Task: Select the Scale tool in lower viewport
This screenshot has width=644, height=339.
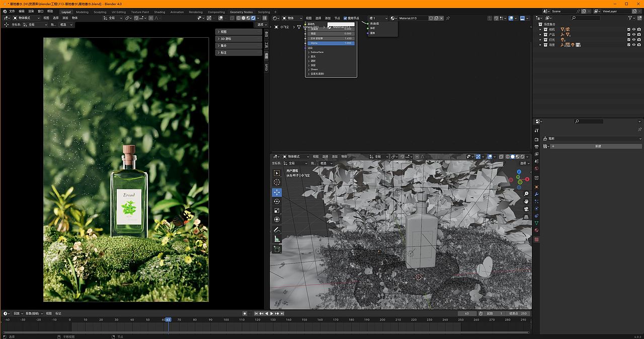Action: click(x=277, y=211)
